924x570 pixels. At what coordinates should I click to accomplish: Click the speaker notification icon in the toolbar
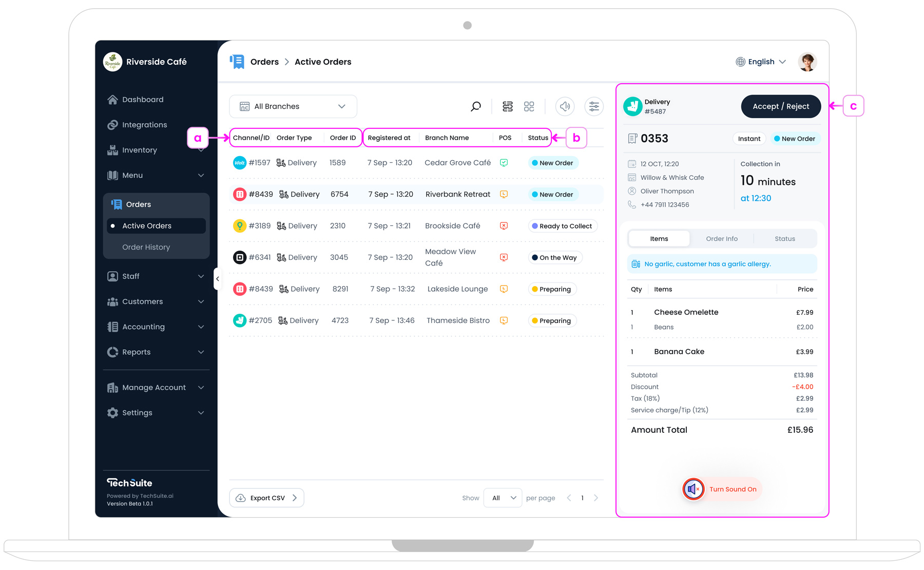click(565, 106)
